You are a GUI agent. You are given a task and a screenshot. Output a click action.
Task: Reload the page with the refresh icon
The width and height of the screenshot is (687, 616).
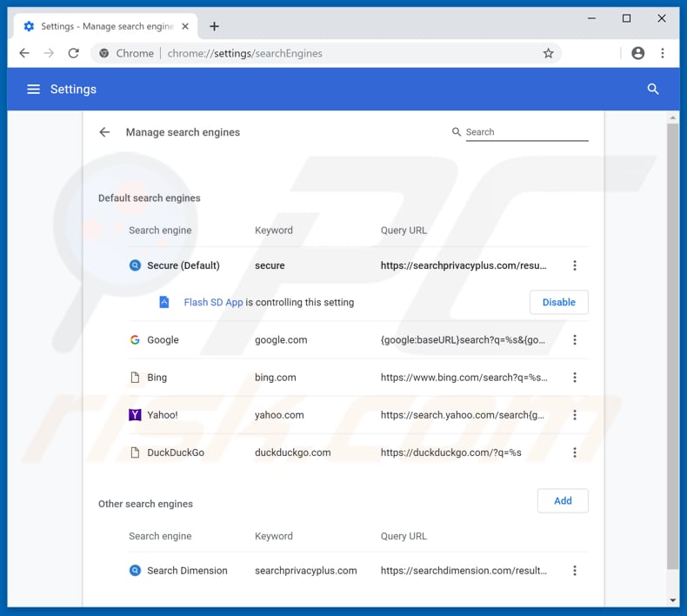pyautogui.click(x=74, y=53)
